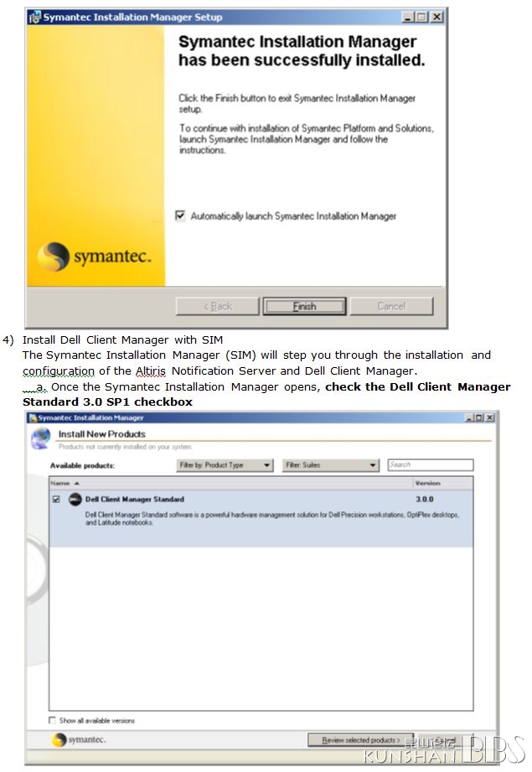The image size is (532, 772).
Task: Click the Install New Products globe icon
Action: [x=41, y=438]
